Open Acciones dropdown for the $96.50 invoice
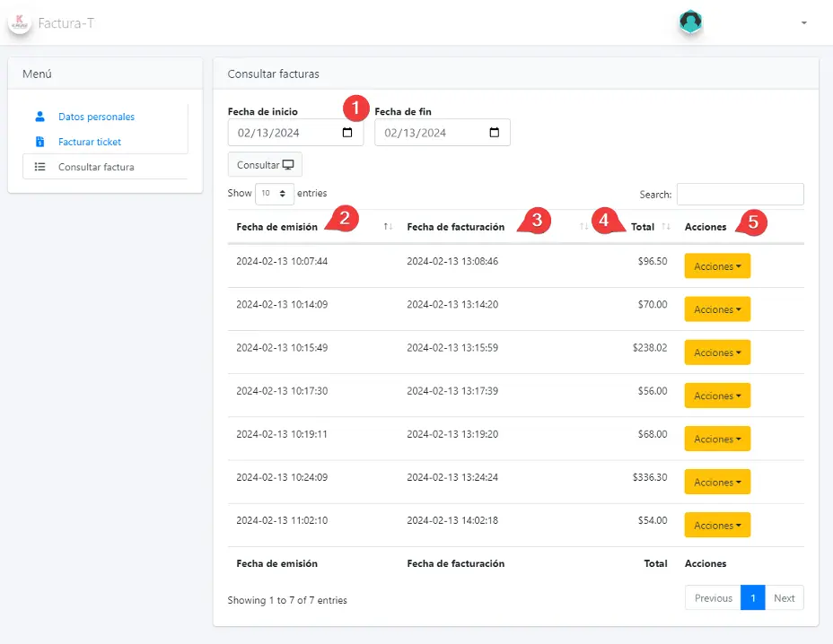Screen dimensions: 833x644 pos(717,266)
